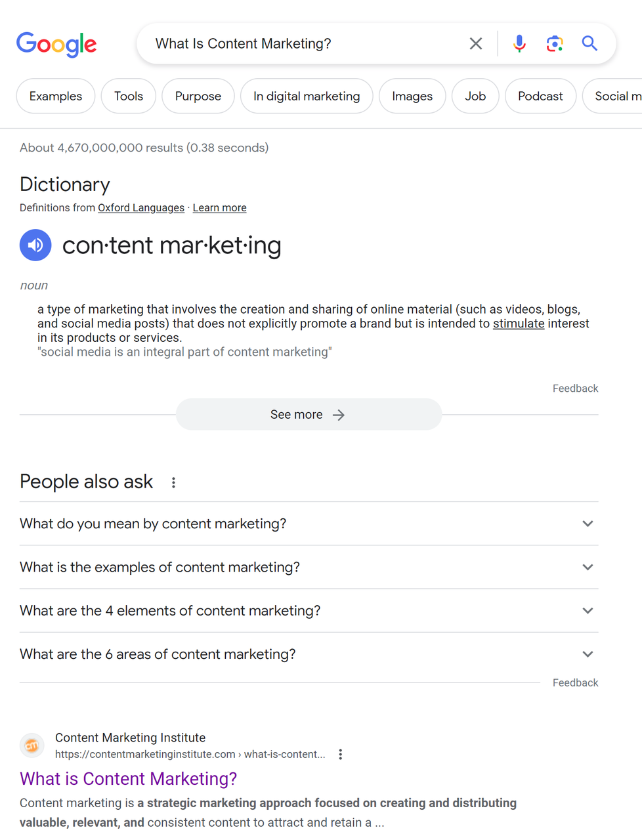Viewport: 642px width, 840px height.
Task: Expand "What are the 6 areas" question
Action: click(x=309, y=654)
